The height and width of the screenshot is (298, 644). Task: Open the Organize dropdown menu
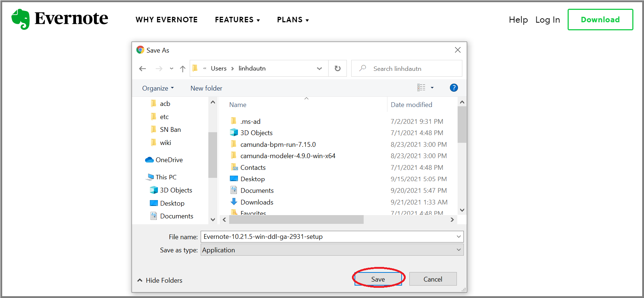click(158, 88)
